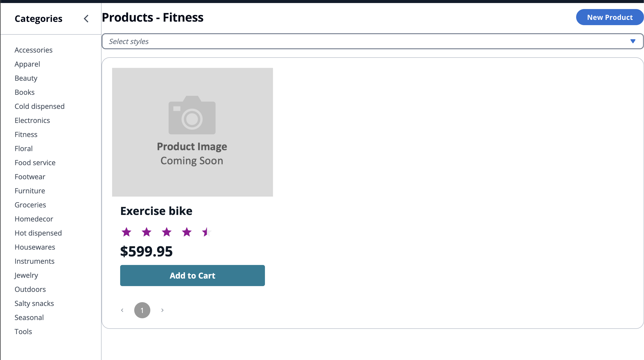
Task: Click the half-filled fifth rating star
Action: click(x=207, y=232)
